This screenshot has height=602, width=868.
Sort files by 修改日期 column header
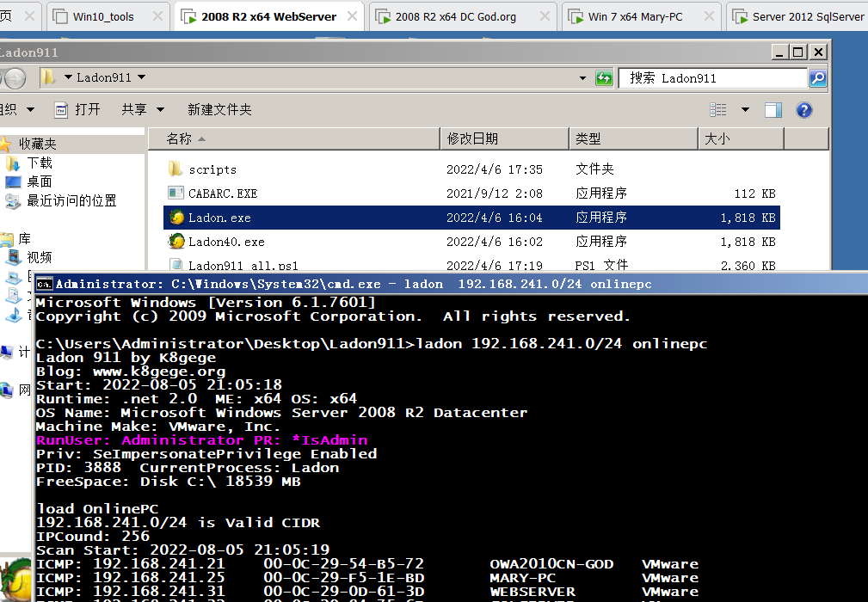point(471,138)
